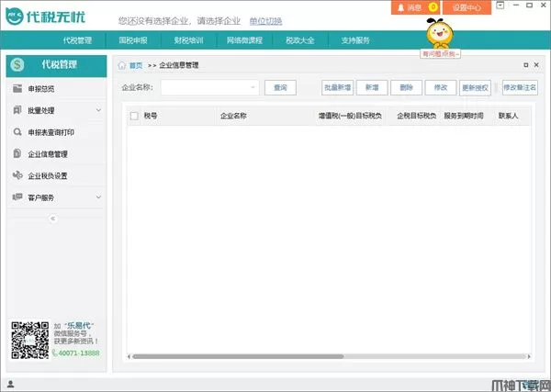Click the document icon beside 企业信息管理
This screenshot has width=551, height=392.
click(17, 153)
